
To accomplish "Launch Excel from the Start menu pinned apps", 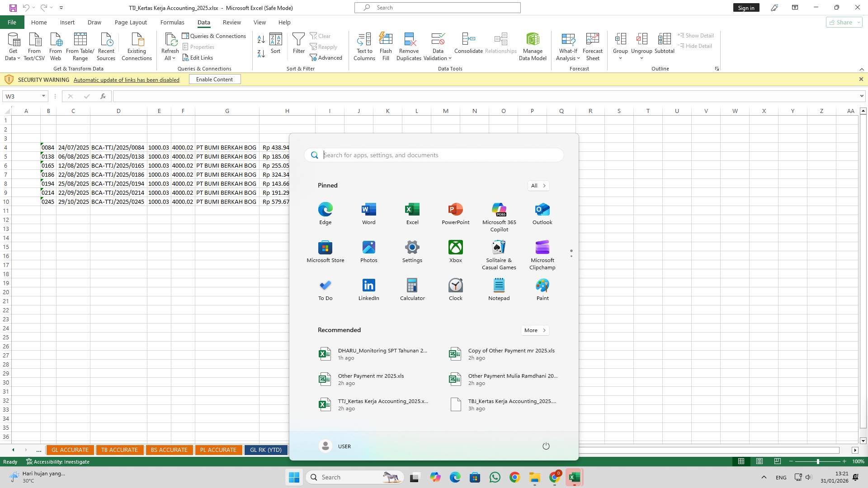I will 412,212.
